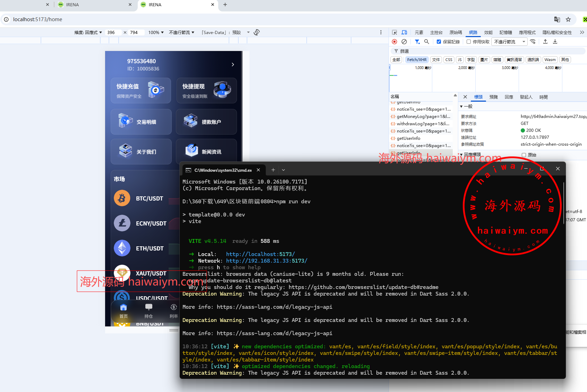
Task: Stop recording network log
Action: pos(394,42)
